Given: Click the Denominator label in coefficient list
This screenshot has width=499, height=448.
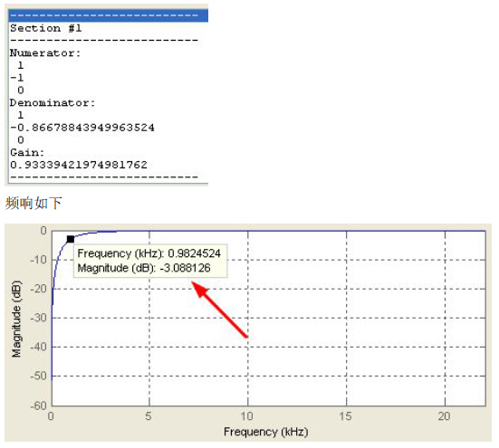Looking at the screenshot, I should tap(53, 102).
